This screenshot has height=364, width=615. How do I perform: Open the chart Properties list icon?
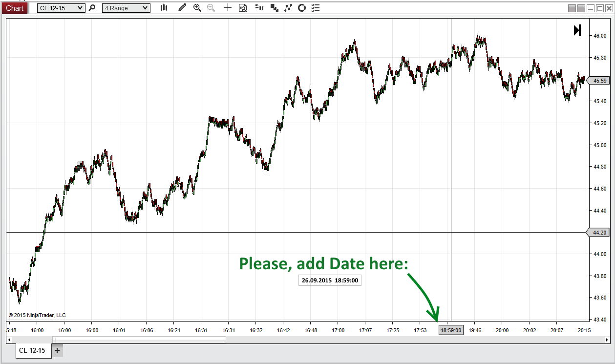click(x=316, y=8)
